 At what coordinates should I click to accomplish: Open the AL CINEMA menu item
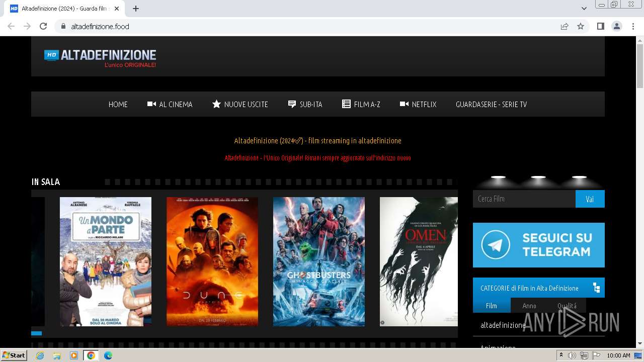tap(170, 105)
